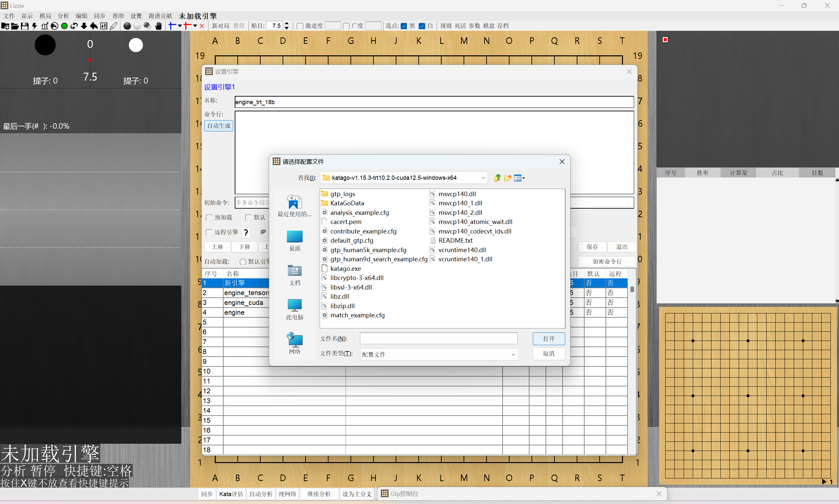This screenshot has height=504, width=839.
Task: Click the hand tool icon
Action: (158, 26)
